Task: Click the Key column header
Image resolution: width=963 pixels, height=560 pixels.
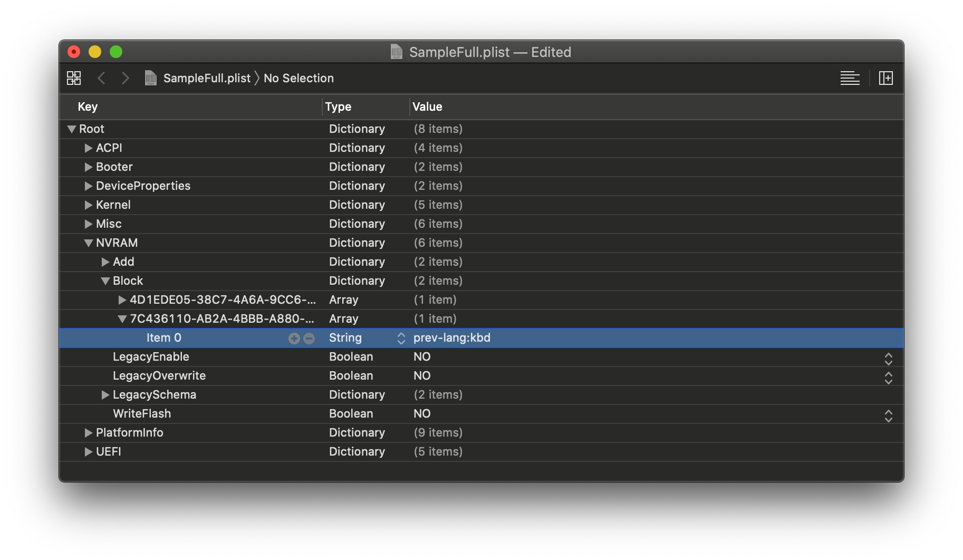Action: pos(88,107)
